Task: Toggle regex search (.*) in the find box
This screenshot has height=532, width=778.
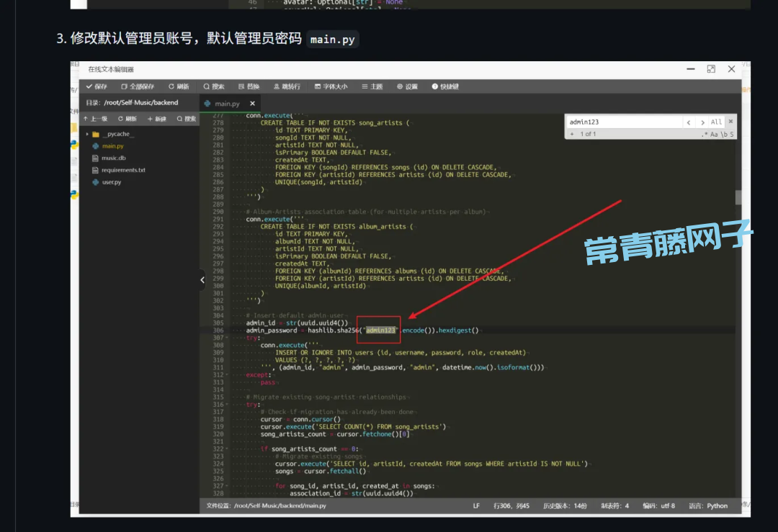Action: [705, 135]
